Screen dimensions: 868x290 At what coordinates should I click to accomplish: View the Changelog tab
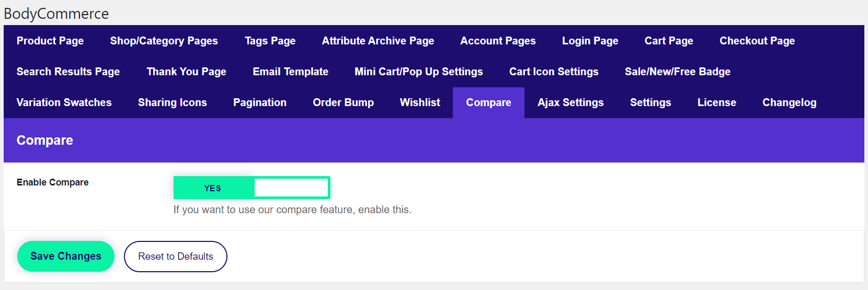(x=789, y=102)
